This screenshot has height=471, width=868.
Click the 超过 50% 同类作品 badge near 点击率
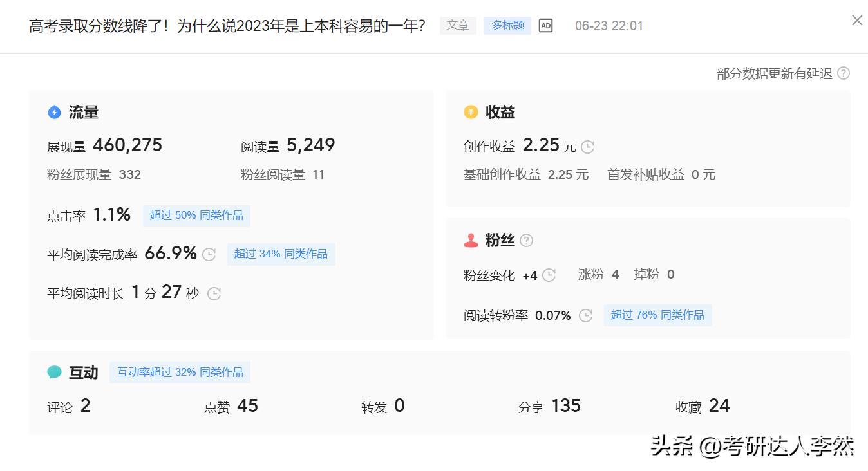click(196, 216)
